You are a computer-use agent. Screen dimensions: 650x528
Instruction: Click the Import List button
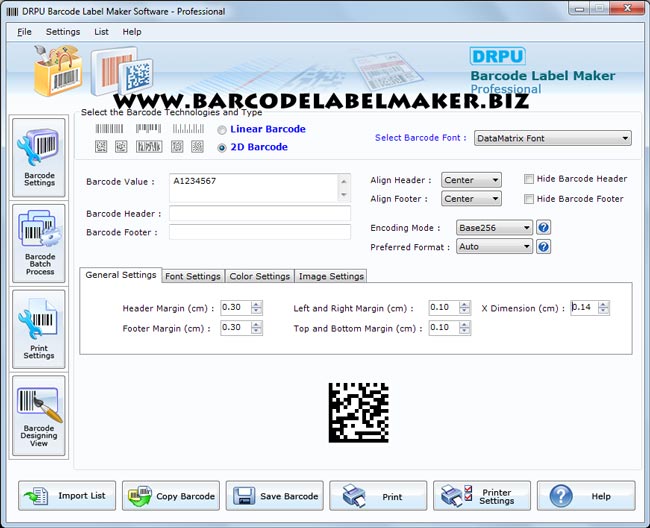click(67, 496)
